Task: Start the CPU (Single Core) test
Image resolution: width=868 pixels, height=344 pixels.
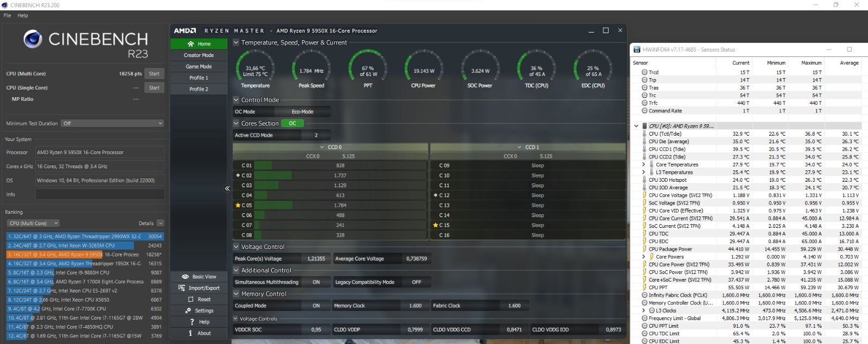Action: coord(154,87)
